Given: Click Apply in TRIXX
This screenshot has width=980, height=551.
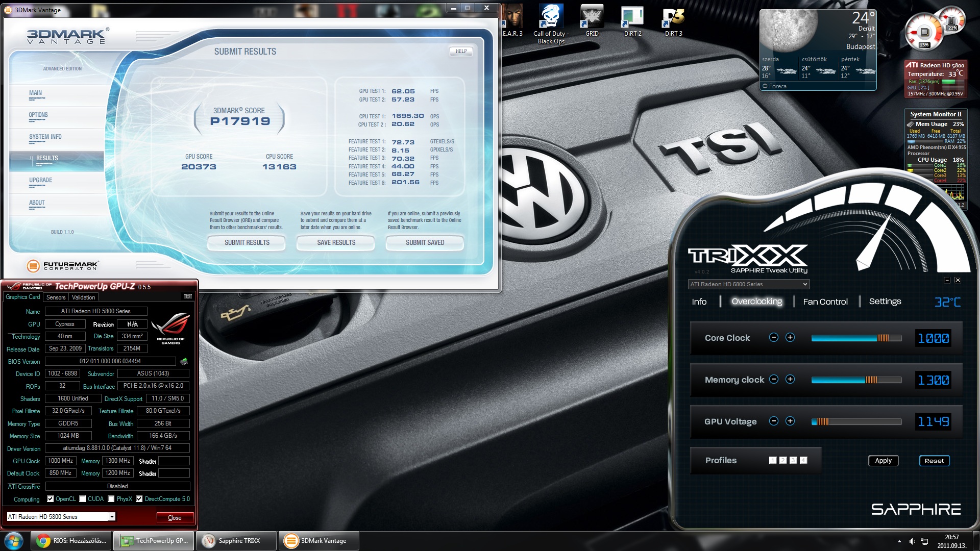Looking at the screenshot, I should (883, 460).
